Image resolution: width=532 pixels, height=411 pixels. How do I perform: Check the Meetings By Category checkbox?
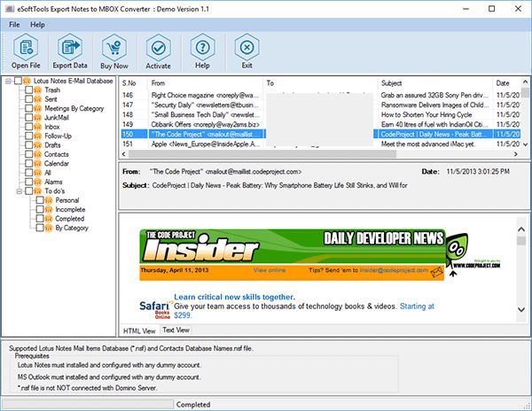click(29, 108)
